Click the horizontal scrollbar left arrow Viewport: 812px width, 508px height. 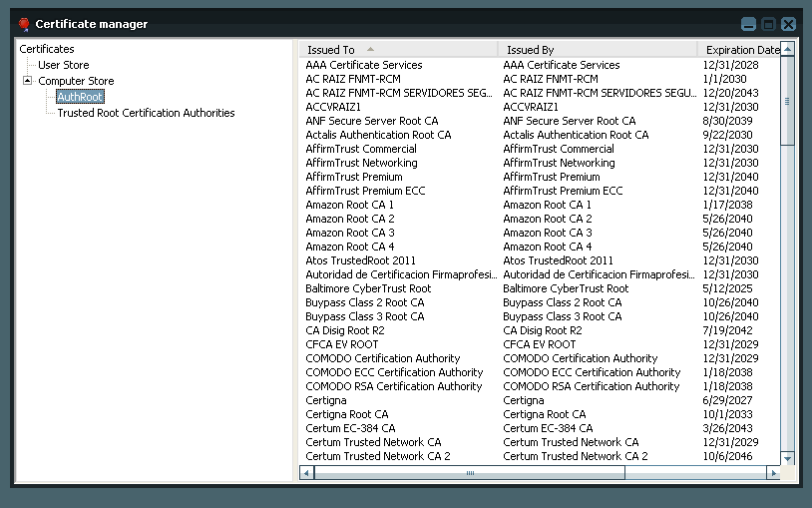[306, 473]
